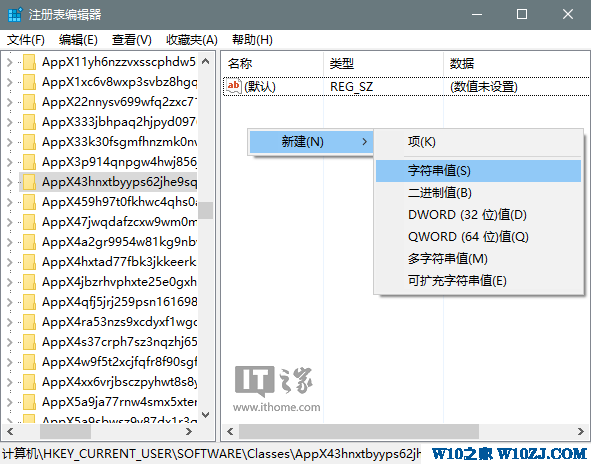
Task: Click the ab string icon of (默认) value
Action: 234,87
